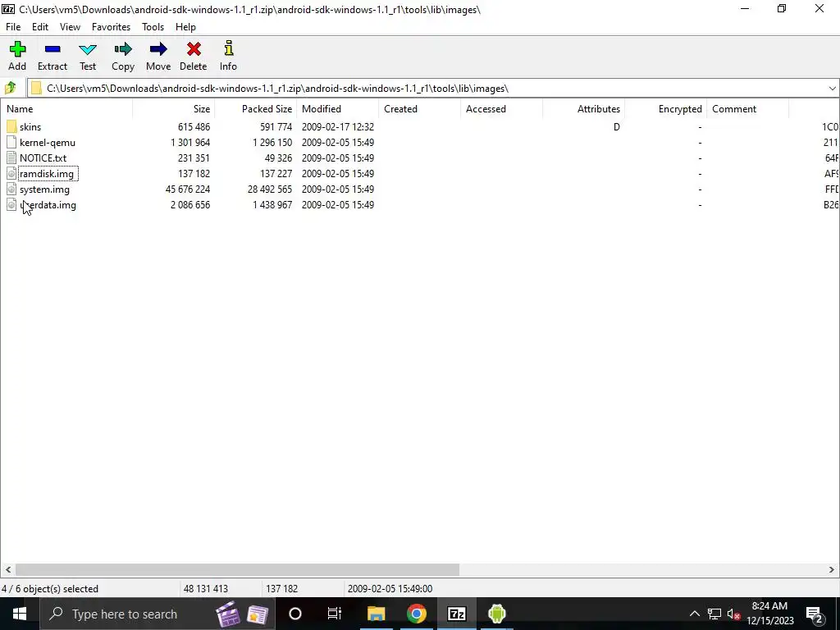Click the Extract toolbar icon
840x630 pixels.
point(52,56)
